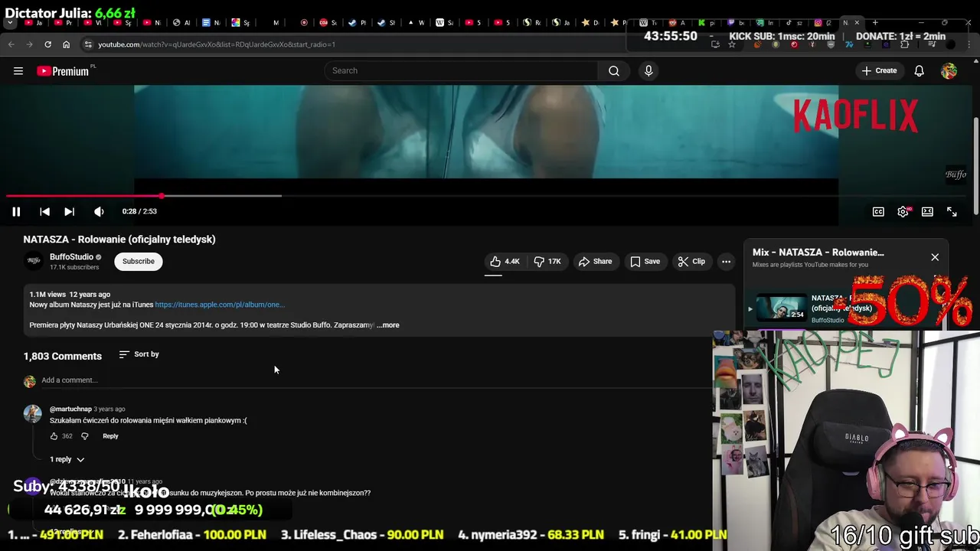Open YouTube guide hamburger menu

[18, 71]
